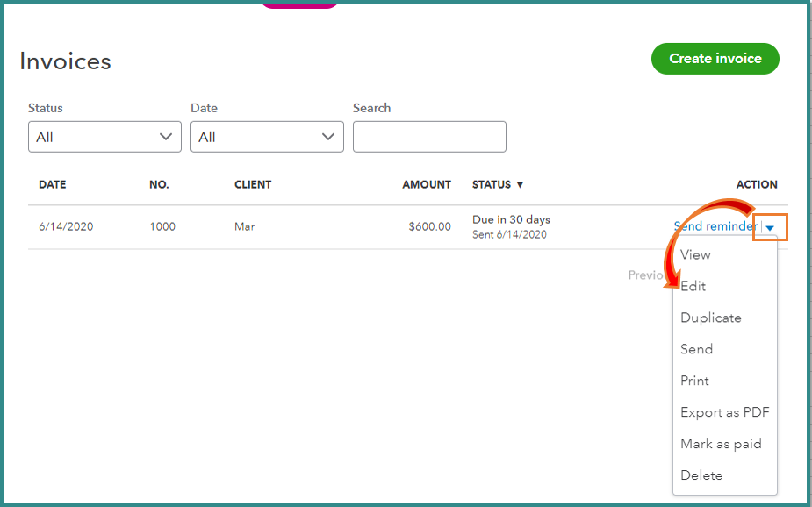
Task: Choose Export as PDF option
Action: [x=724, y=412]
